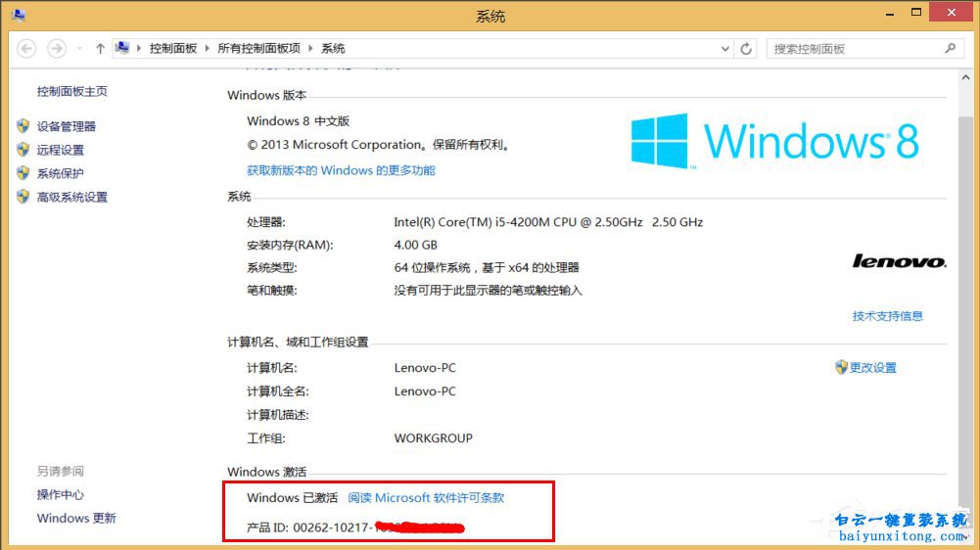Click 更改设置 link for computer name
The height and width of the screenshot is (550, 980).
(872, 368)
